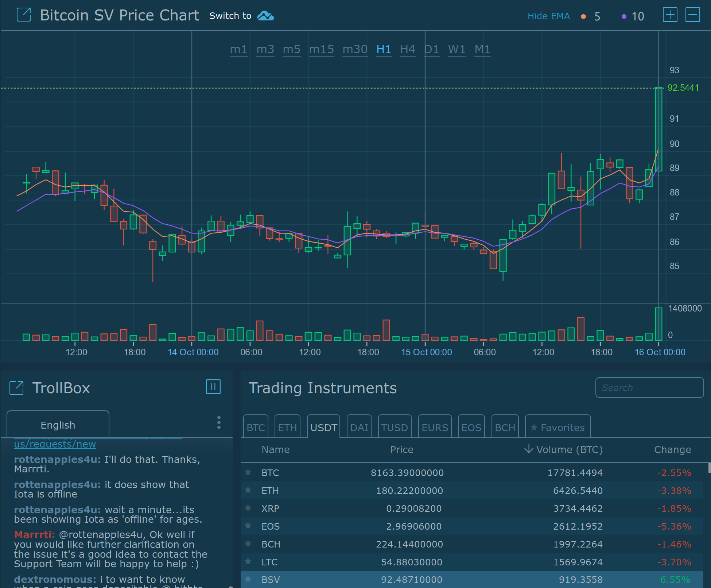The width and height of the screenshot is (711, 588).
Task: Select the LTC instrument row
Action: tap(472, 562)
